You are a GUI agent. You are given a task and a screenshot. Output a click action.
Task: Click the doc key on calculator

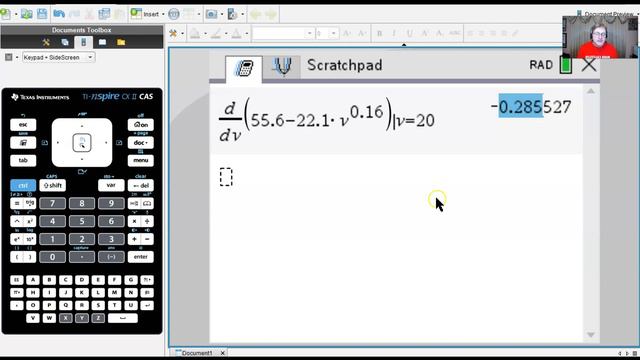140,142
